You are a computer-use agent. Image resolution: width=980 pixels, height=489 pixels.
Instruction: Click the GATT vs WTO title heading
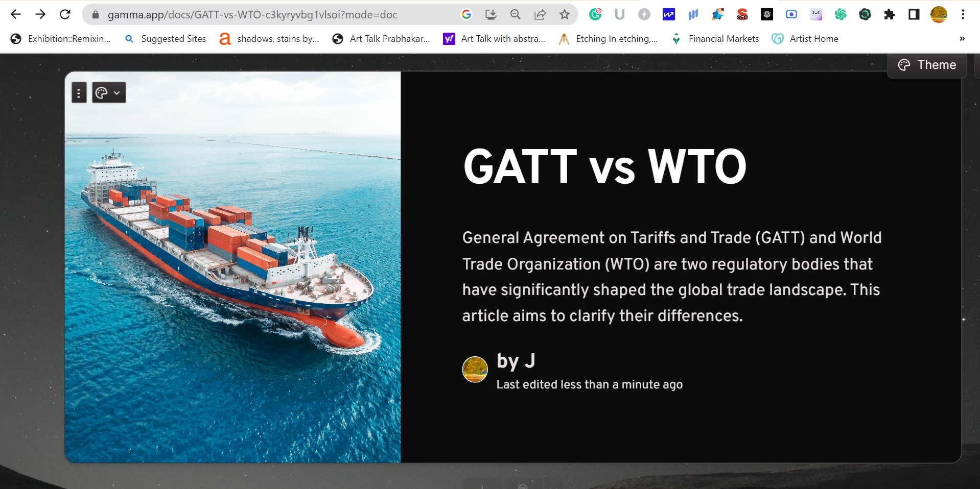(604, 167)
